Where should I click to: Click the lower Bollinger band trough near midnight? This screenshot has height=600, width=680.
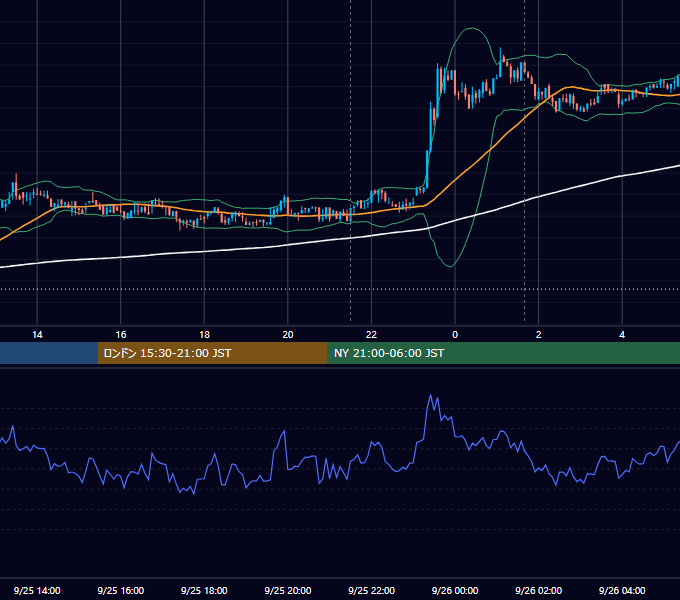451,266
